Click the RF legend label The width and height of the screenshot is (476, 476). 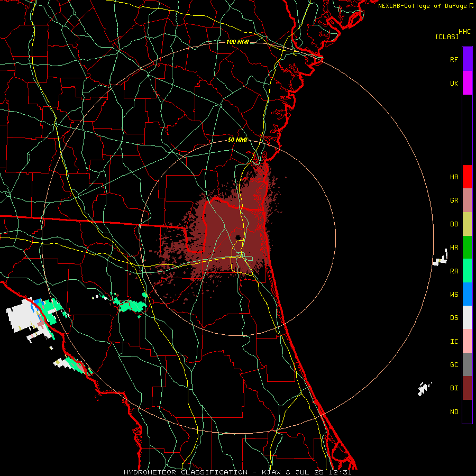454,59
